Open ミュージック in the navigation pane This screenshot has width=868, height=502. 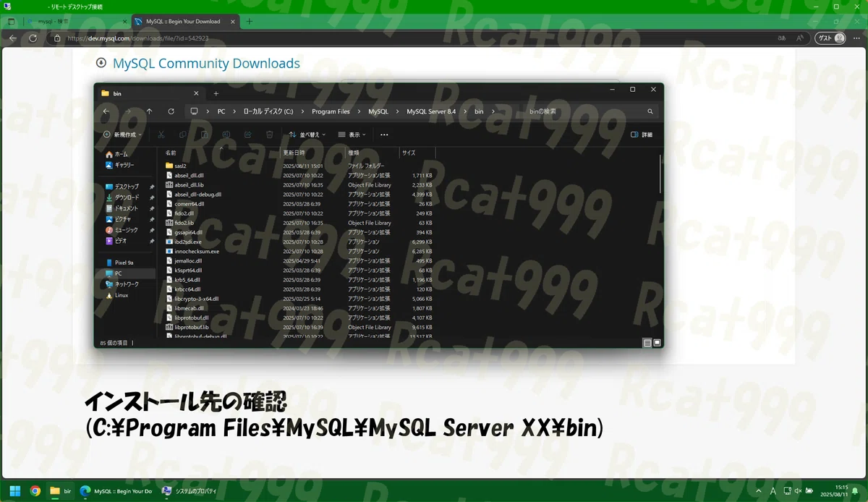(126, 230)
